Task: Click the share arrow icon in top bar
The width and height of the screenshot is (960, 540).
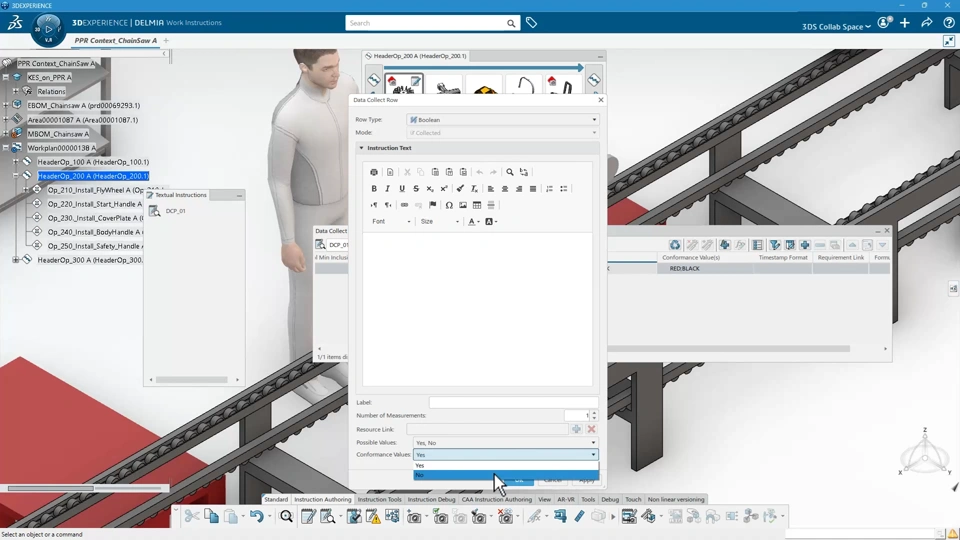Action: (927, 23)
